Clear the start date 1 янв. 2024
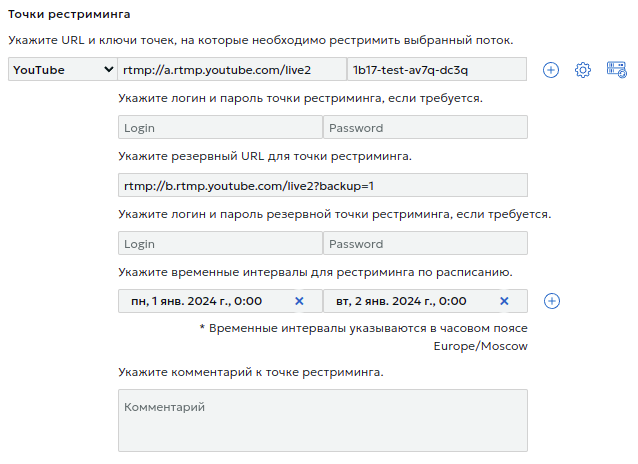 coord(299,301)
